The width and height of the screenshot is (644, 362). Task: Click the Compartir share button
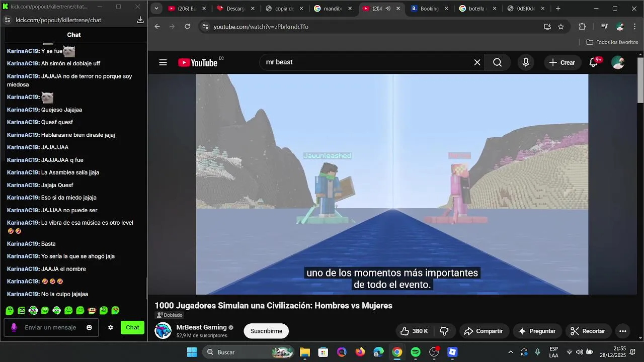[x=484, y=331]
